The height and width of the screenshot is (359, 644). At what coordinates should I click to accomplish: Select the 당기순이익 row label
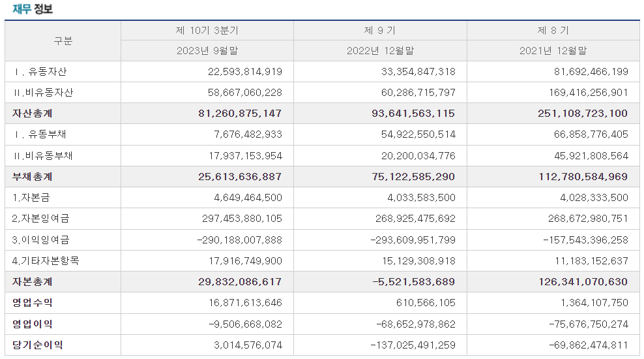(37, 345)
